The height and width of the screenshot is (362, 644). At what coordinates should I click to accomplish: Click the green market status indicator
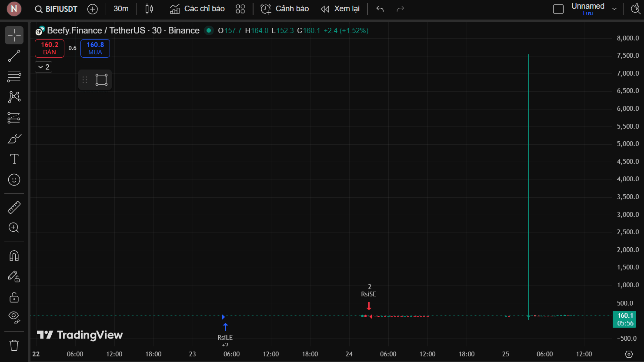point(209,30)
